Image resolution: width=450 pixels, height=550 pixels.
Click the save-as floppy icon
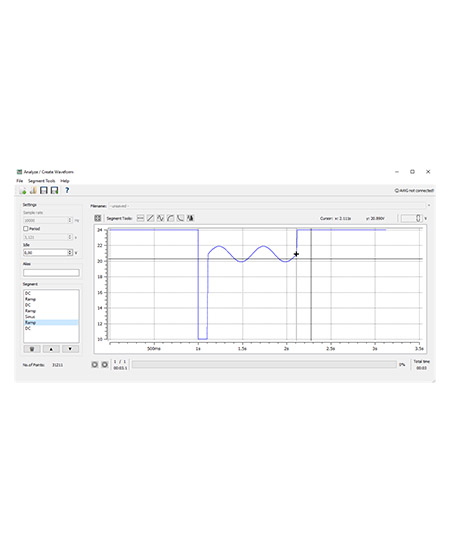coord(54,190)
